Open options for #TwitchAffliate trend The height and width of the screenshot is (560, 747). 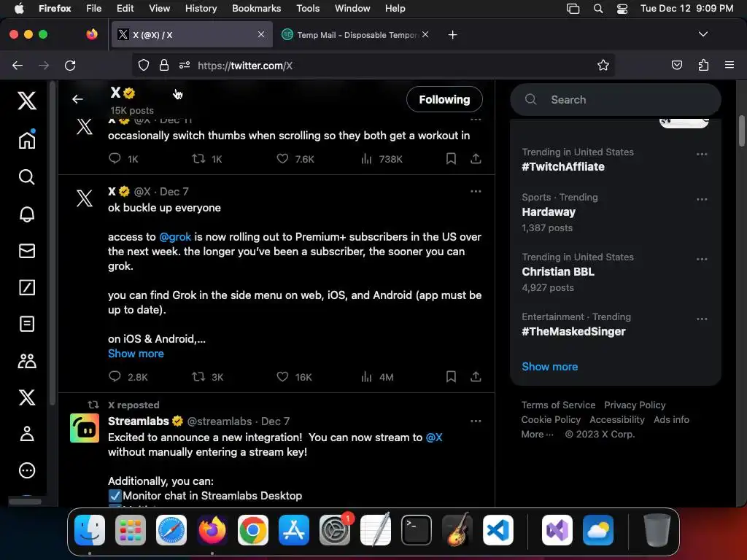[701, 155]
